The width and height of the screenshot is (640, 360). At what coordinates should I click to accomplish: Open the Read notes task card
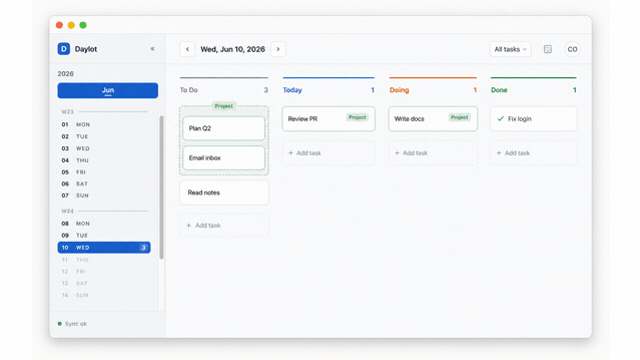tap(224, 193)
